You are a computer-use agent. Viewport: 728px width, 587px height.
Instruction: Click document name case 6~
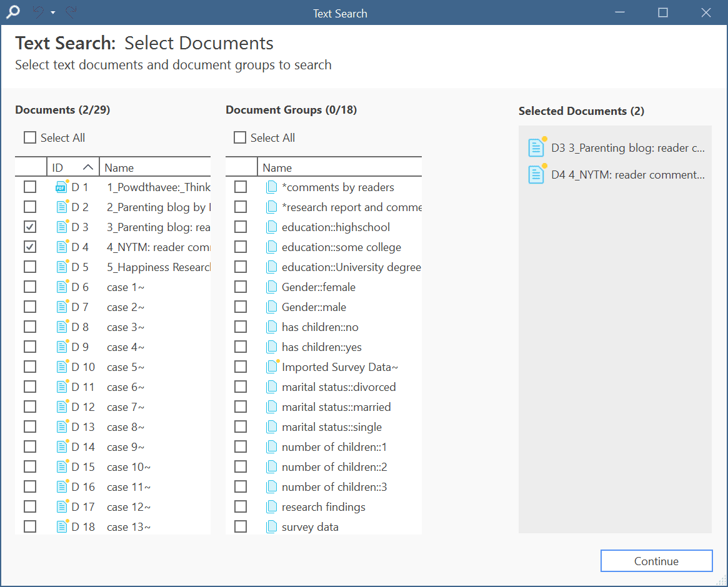point(126,387)
